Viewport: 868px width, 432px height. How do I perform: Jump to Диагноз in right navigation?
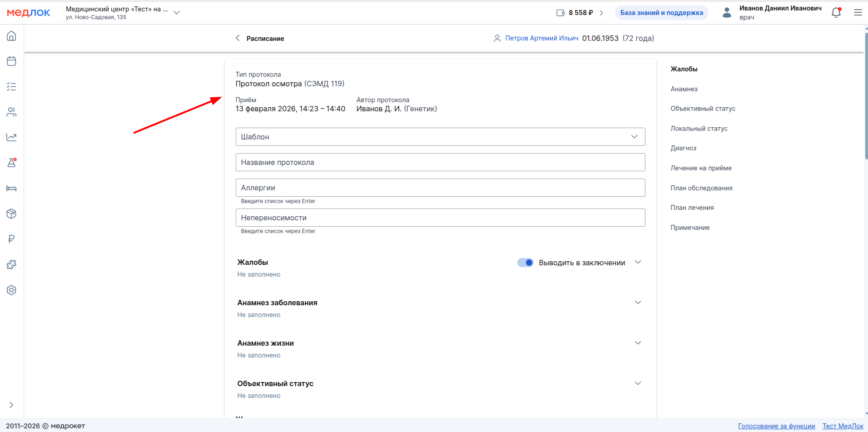pos(683,148)
